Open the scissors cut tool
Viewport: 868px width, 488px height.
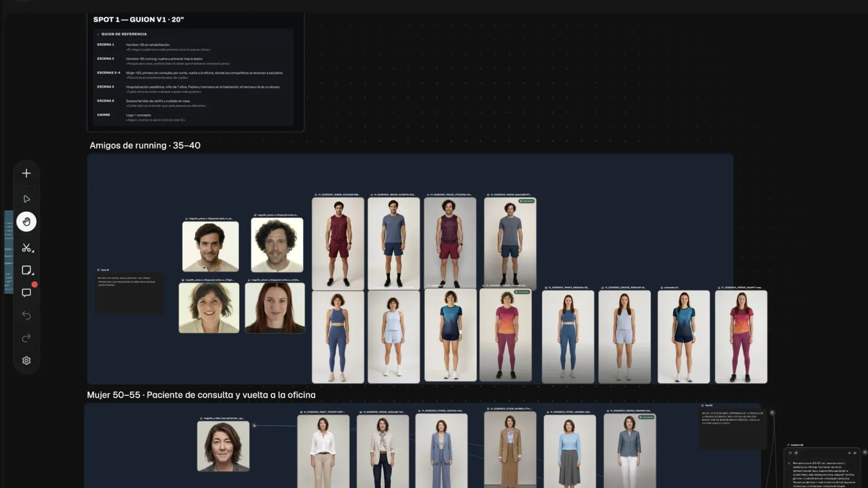(27, 248)
